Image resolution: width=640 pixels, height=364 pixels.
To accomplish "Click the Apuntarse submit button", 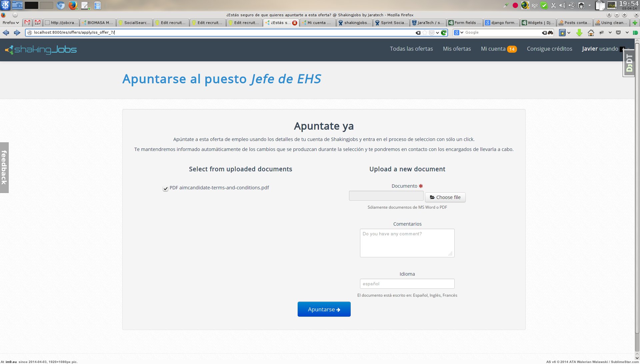I will (324, 309).
